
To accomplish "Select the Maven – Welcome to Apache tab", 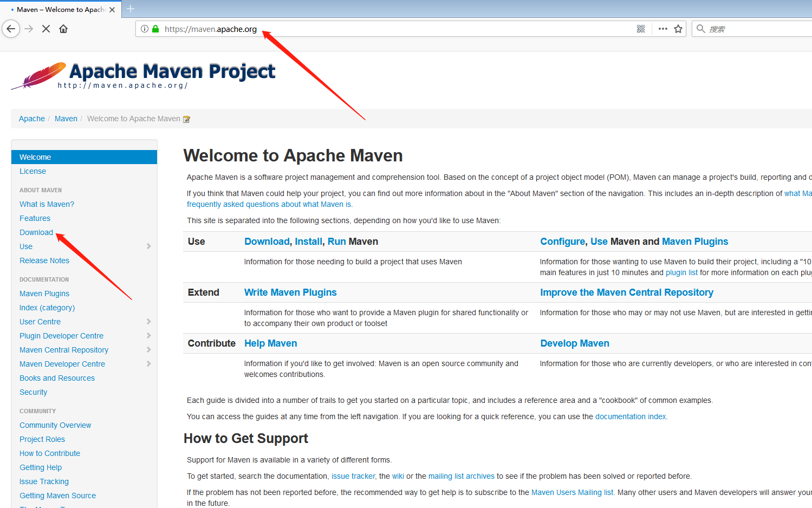I will coord(60,9).
